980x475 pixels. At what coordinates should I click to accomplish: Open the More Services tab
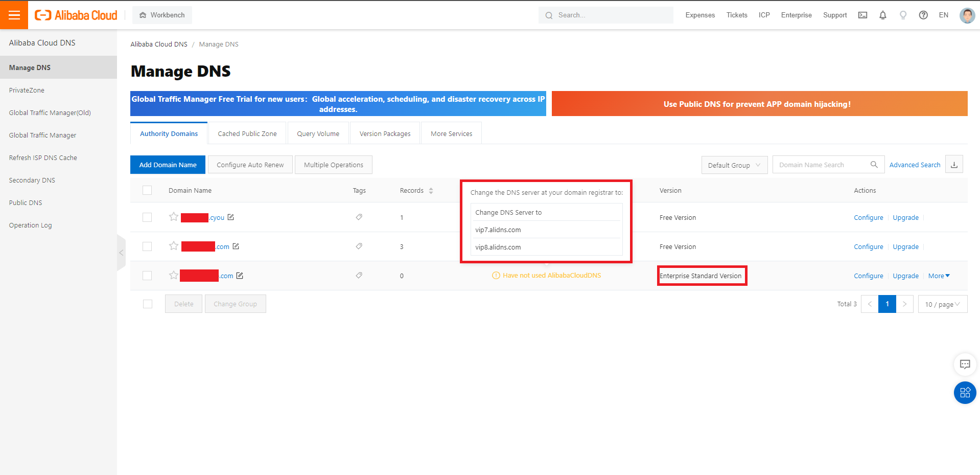(x=451, y=133)
